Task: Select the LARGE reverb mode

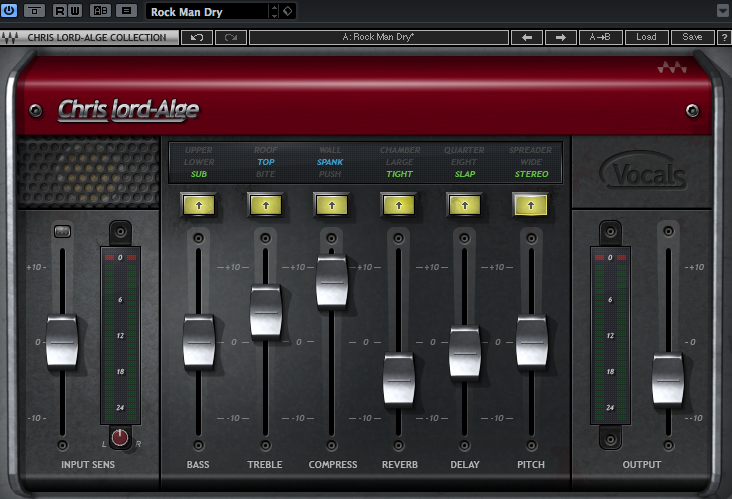Action: [400, 162]
